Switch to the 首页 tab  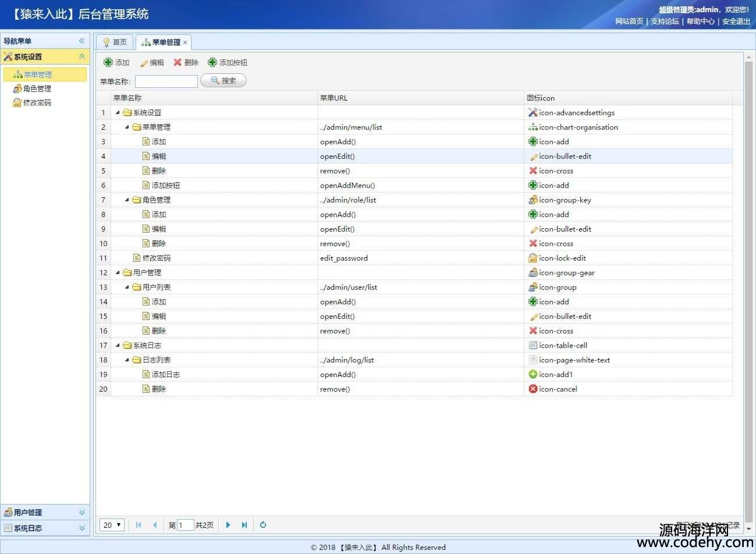click(115, 42)
